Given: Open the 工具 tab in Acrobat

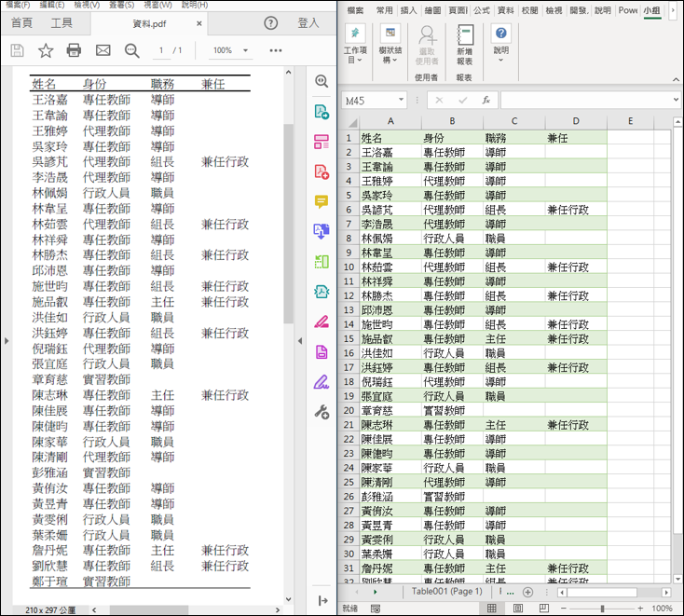Looking at the screenshot, I should pyautogui.click(x=62, y=23).
